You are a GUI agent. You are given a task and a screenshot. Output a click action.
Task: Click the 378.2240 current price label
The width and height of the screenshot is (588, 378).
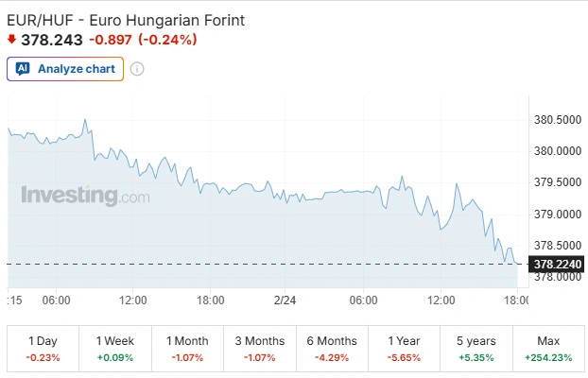(x=556, y=264)
